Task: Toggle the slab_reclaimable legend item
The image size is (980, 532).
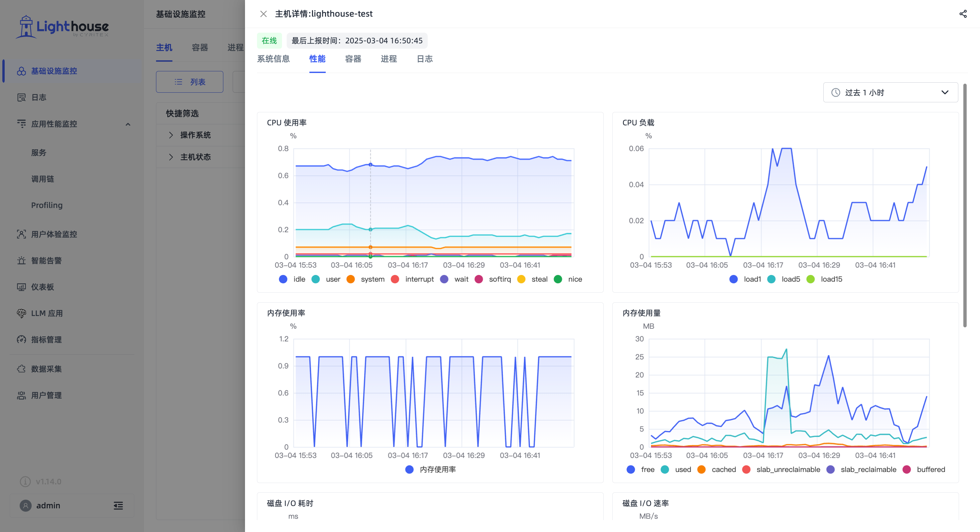Action: [862, 470]
